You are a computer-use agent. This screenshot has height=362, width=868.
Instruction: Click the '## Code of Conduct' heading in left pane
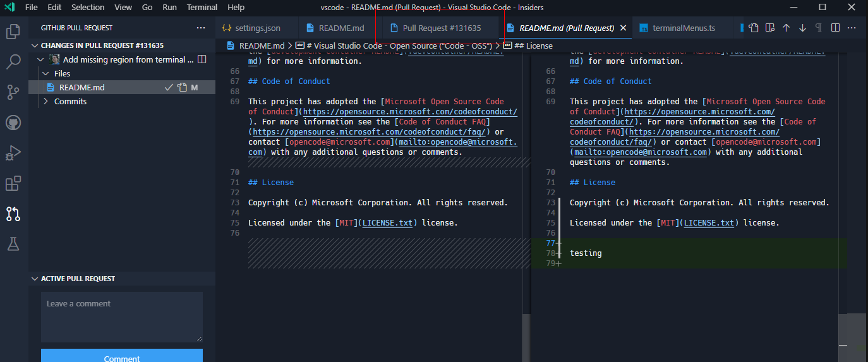point(289,81)
